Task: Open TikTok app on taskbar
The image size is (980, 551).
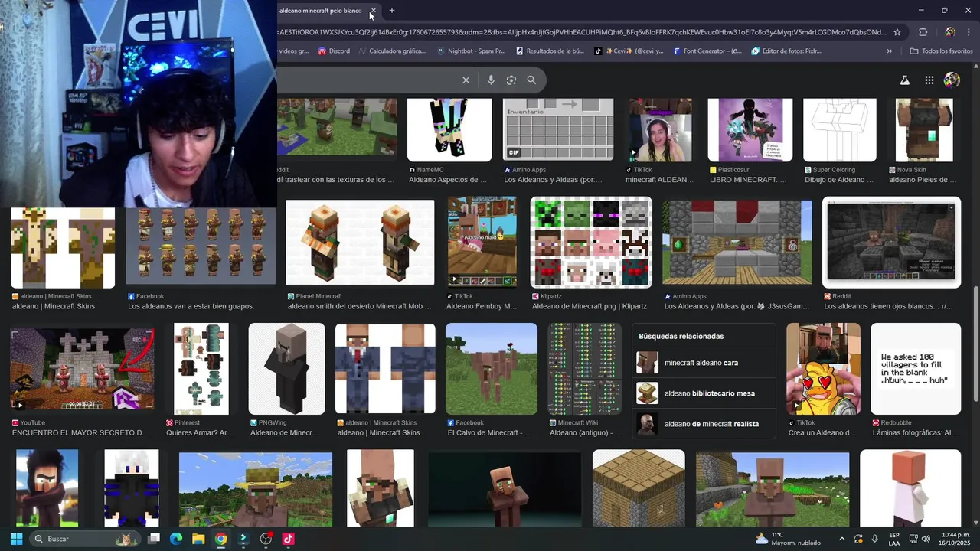Action: click(288, 539)
